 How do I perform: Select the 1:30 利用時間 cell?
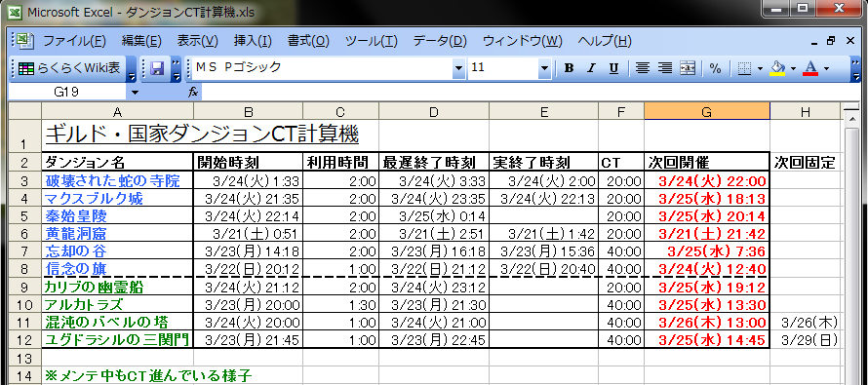click(341, 305)
